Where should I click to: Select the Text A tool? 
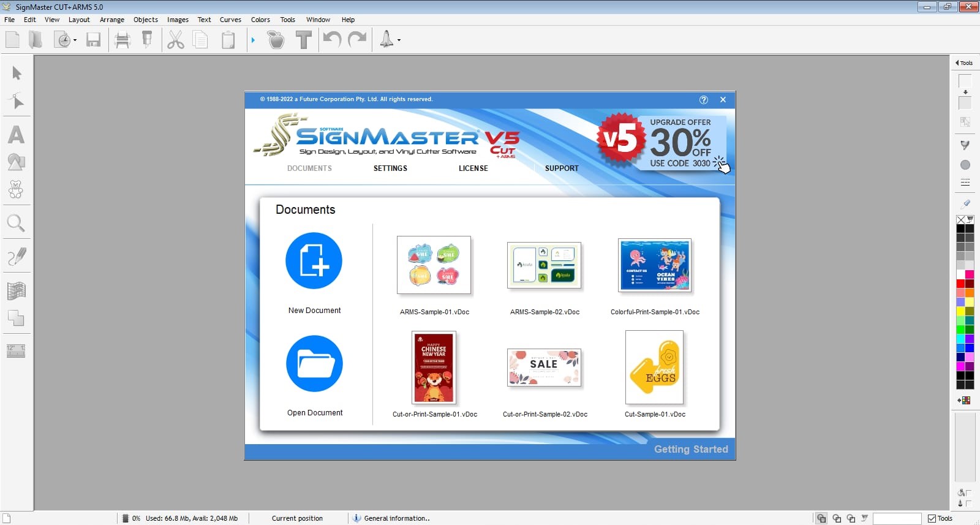17,135
